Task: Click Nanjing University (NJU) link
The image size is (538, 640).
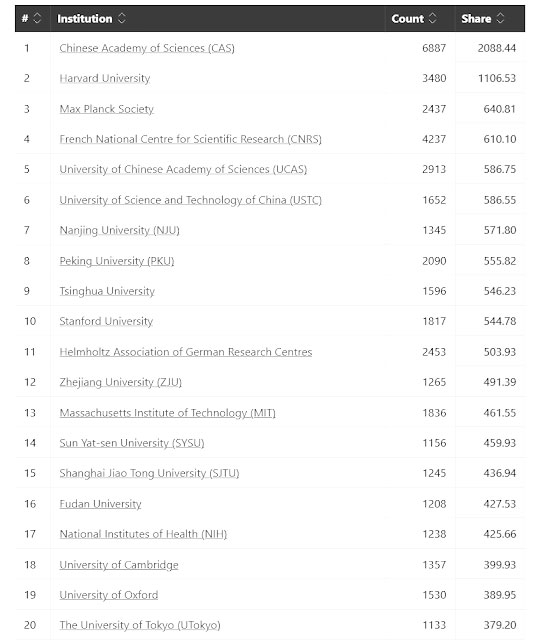Action: point(120,230)
